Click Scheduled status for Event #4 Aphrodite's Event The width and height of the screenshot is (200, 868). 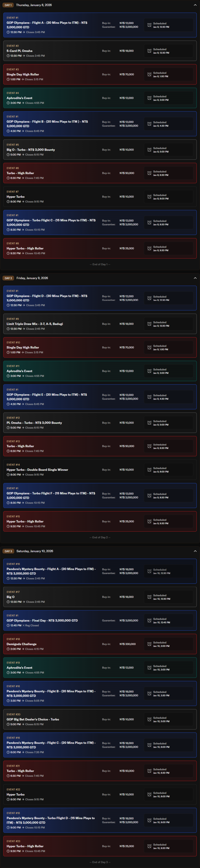[x=161, y=98]
